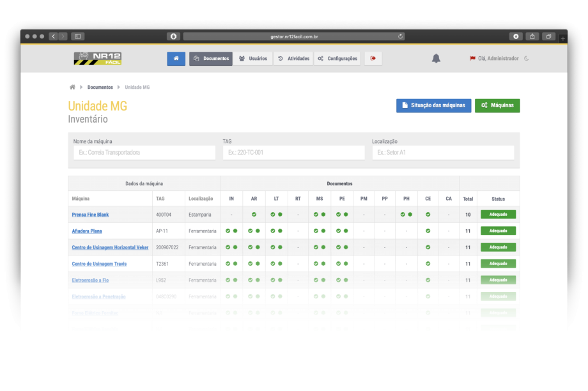Screen dimensions: 588x391
Task: Open the Usuários menu tab
Action: (253, 59)
